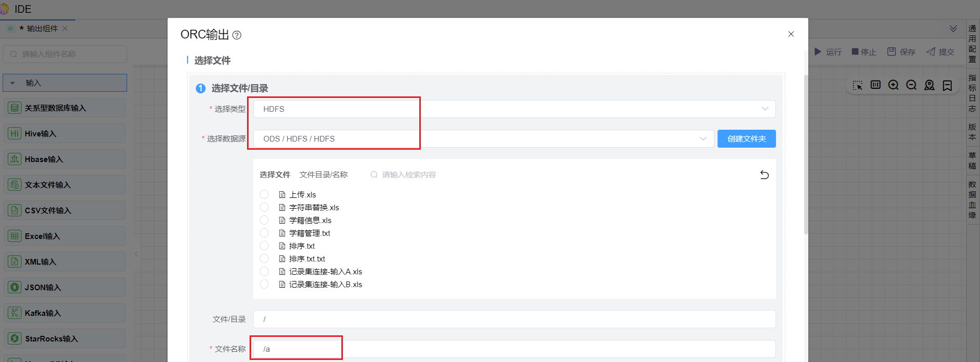The height and width of the screenshot is (362, 980).
Task: Click the box selection tool icon
Action: point(857,85)
